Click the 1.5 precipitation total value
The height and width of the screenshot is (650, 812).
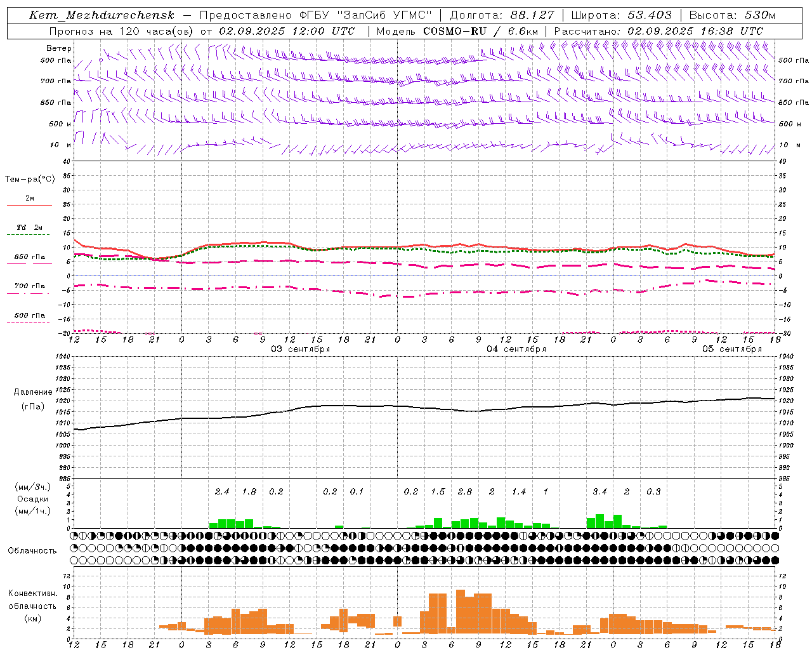click(x=438, y=491)
